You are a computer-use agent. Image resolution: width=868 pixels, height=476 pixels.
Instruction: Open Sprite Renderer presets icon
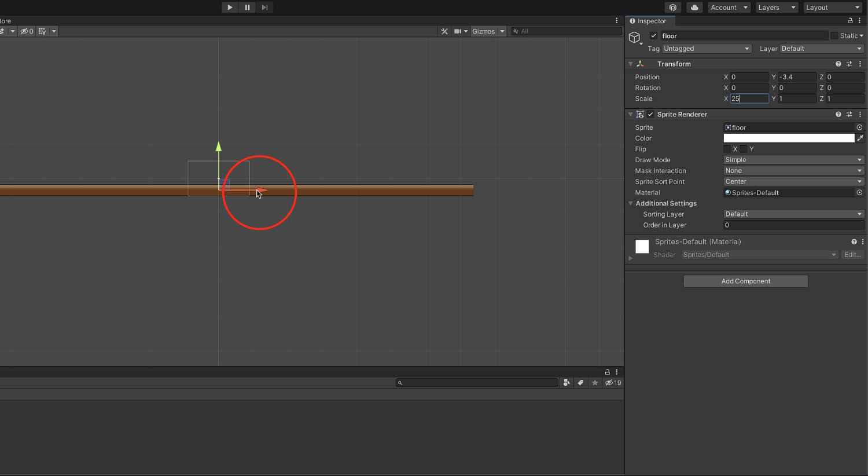[x=849, y=115]
